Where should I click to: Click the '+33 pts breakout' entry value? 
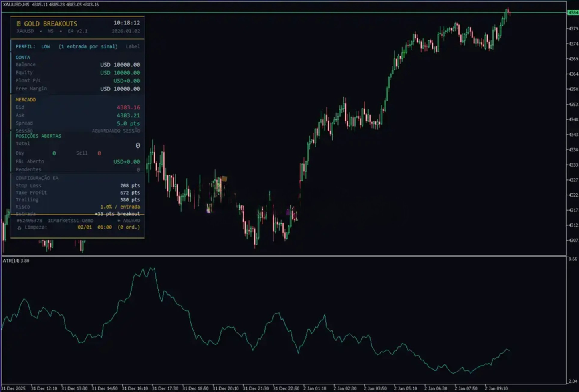click(117, 214)
